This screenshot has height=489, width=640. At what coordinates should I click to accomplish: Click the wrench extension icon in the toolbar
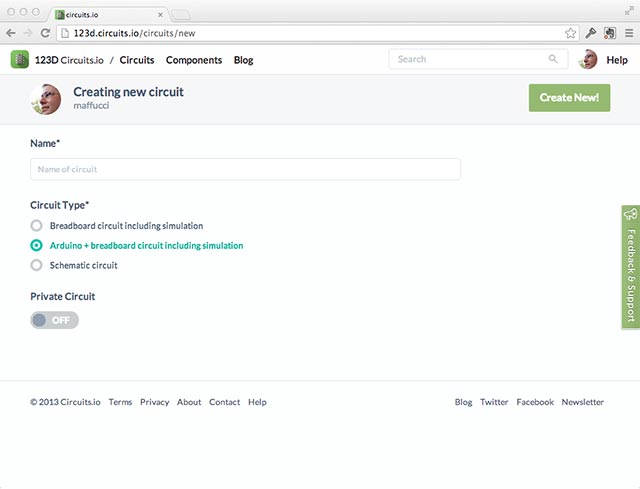(x=591, y=33)
